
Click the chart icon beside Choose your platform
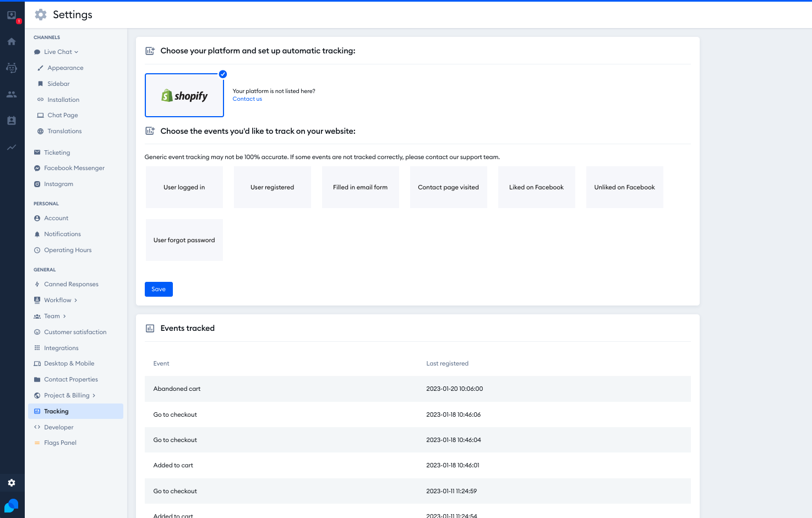pos(150,51)
